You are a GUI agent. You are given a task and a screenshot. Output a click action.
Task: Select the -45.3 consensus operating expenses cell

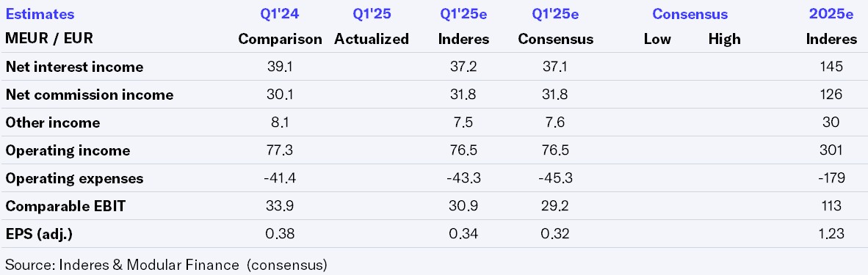[555, 178]
